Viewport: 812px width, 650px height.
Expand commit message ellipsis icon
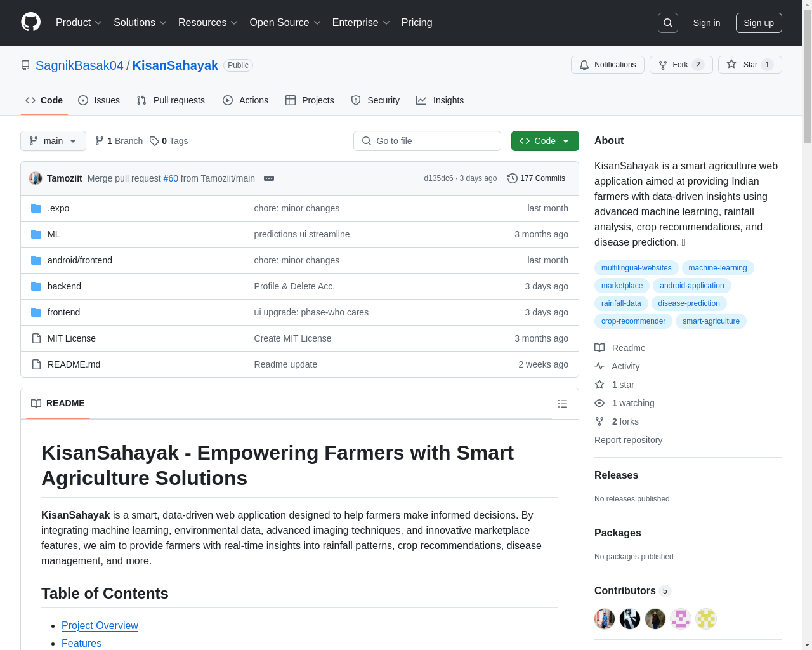click(269, 178)
